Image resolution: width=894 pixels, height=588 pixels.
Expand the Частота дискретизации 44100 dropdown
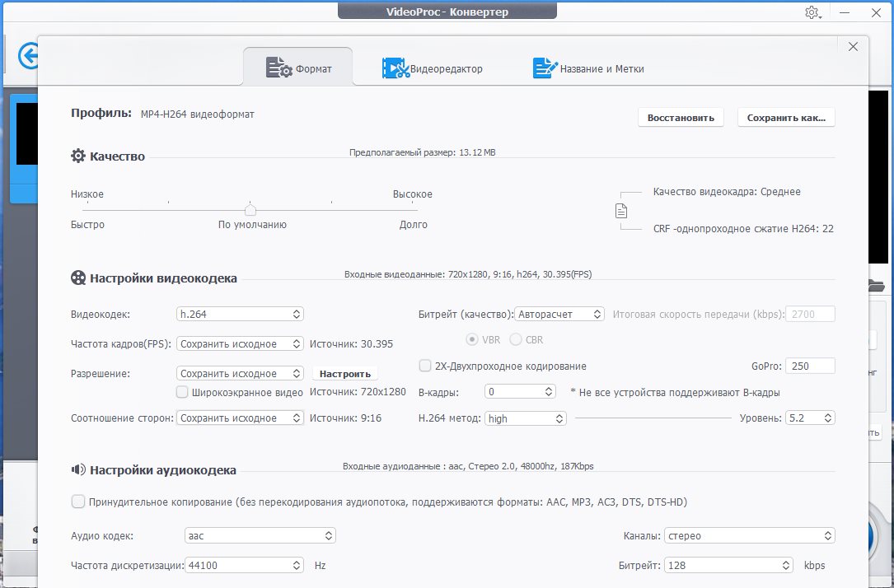point(245,566)
